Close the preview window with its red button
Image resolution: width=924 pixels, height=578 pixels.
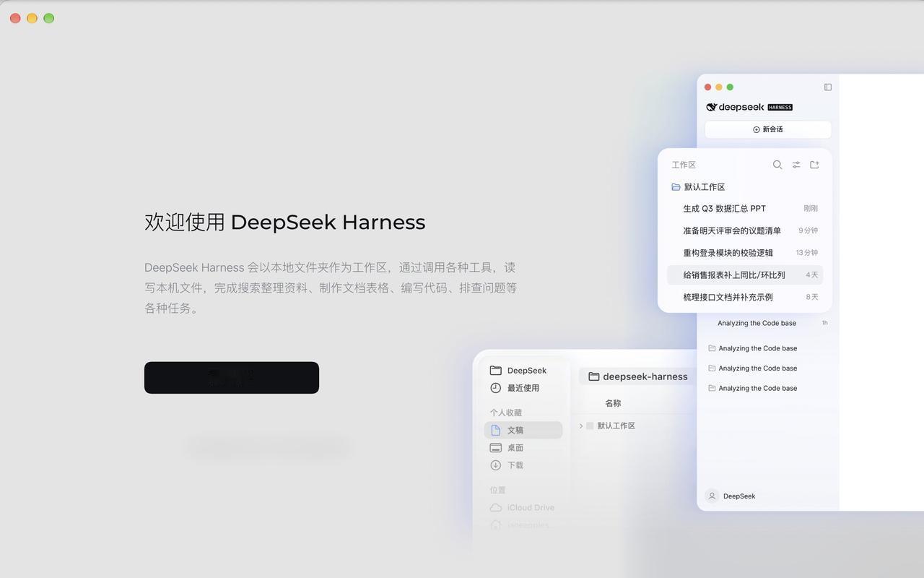click(x=708, y=87)
